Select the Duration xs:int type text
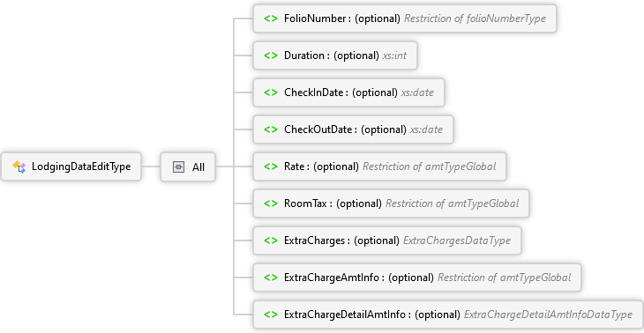 394,55
